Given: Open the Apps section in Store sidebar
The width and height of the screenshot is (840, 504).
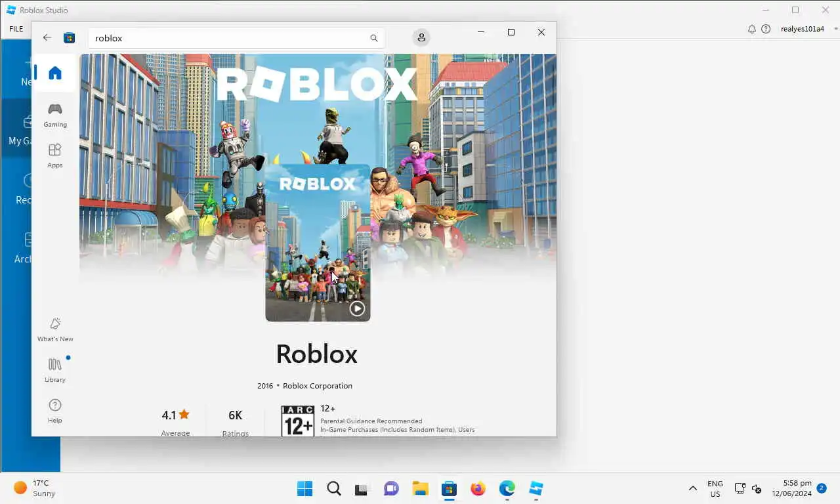Looking at the screenshot, I should coord(55,156).
